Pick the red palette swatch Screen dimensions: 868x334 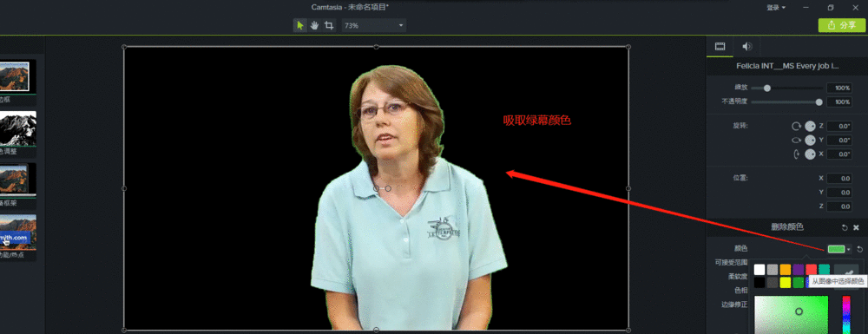[812, 269]
